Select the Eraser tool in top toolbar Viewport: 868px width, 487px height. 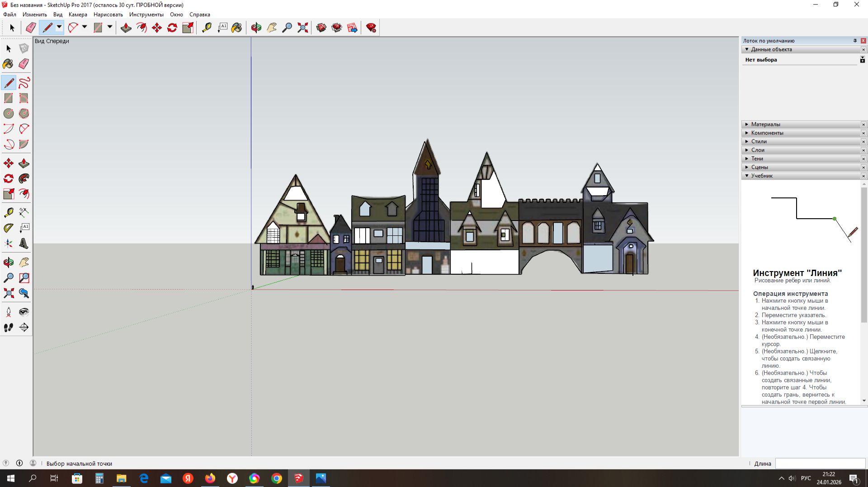tap(31, 28)
